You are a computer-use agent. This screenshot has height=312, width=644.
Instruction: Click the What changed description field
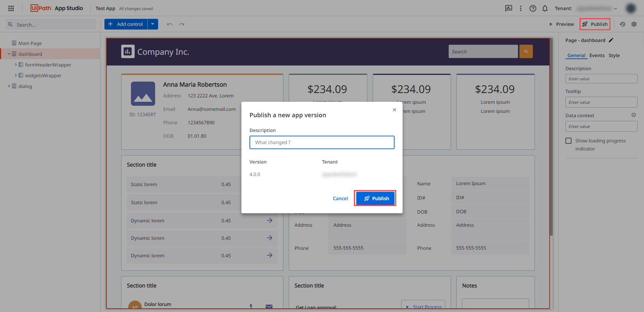pos(321,142)
